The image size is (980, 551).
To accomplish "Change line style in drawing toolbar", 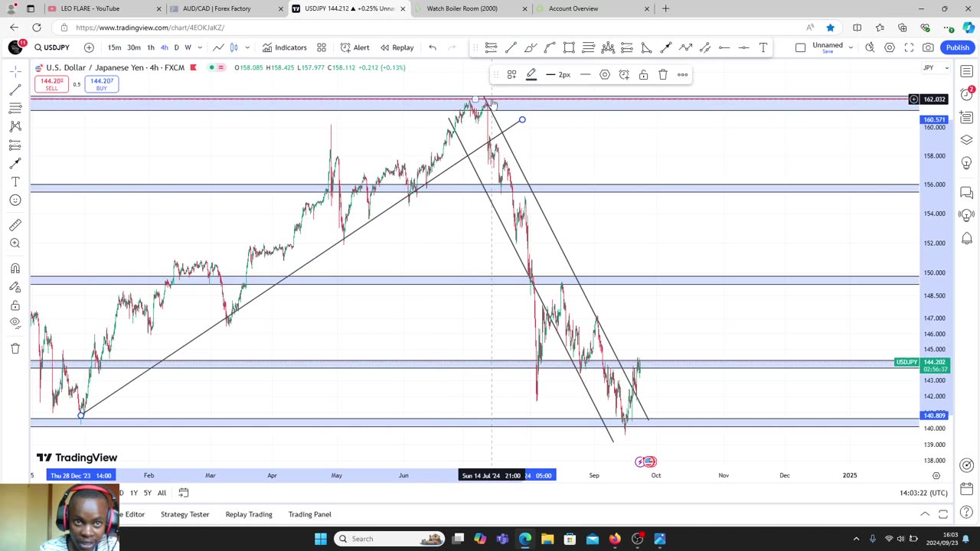I will [585, 75].
